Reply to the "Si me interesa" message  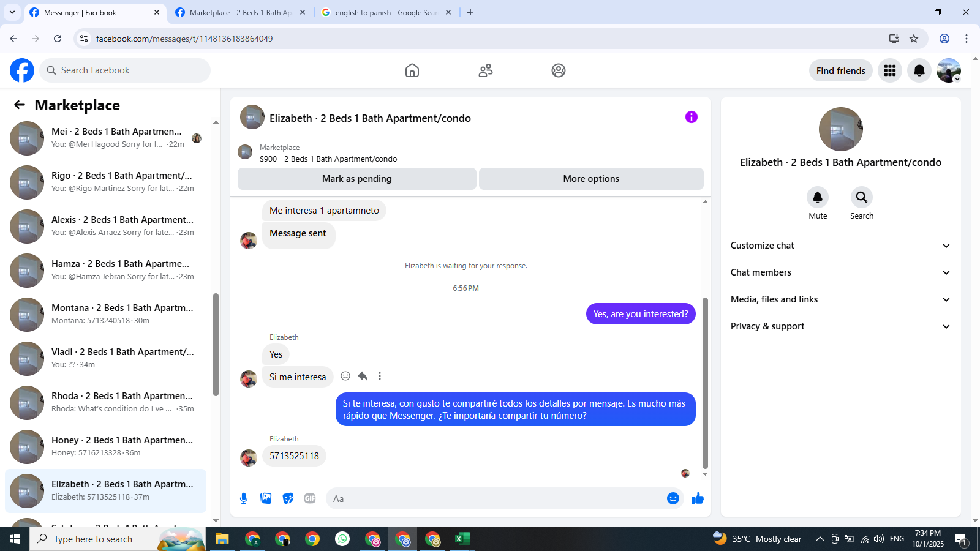[363, 376]
